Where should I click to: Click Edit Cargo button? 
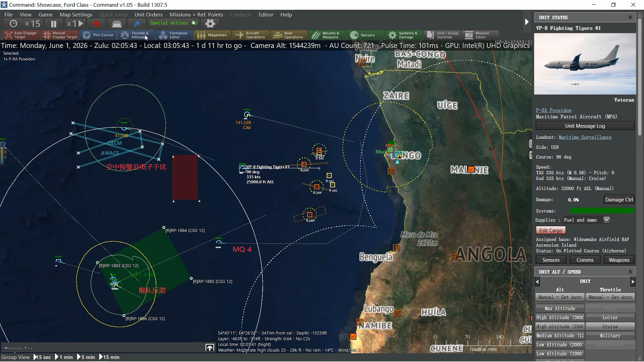pyautogui.click(x=550, y=231)
